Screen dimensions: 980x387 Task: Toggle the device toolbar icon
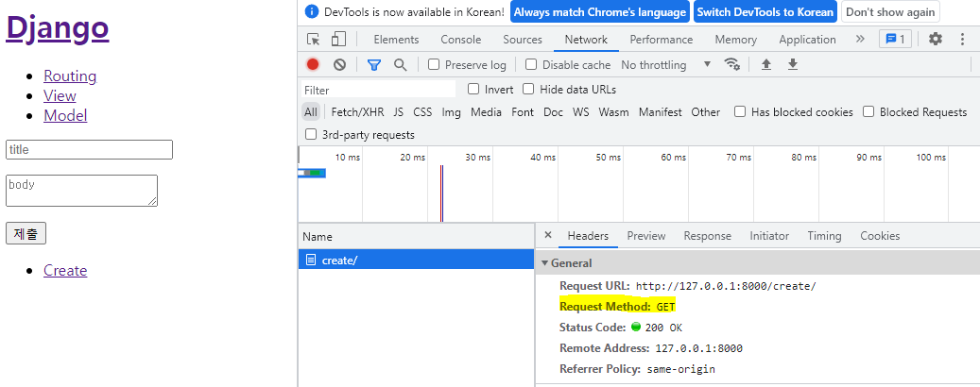coord(338,40)
